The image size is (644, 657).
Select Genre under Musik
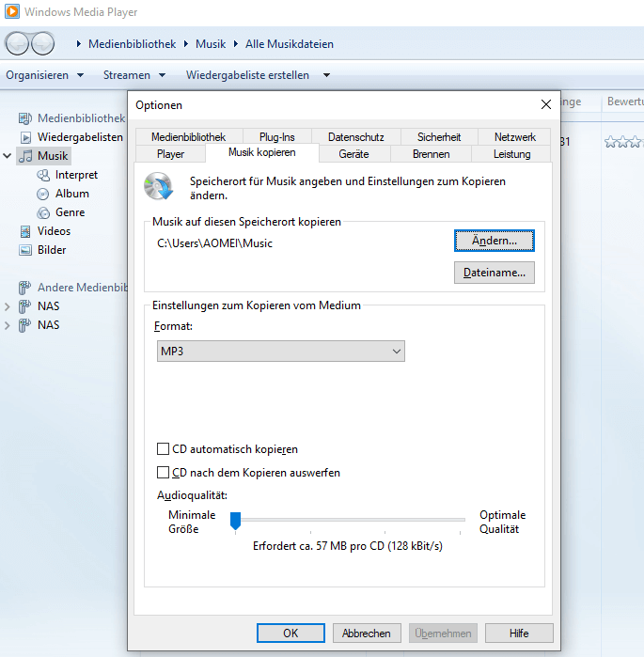coord(70,212)
